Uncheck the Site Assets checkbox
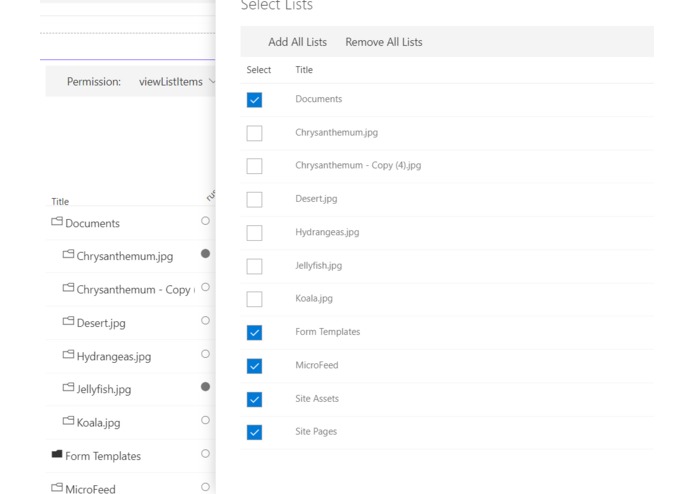Image resolution: width=695 pixels, height=494 pixels. [x=254, y=399]
